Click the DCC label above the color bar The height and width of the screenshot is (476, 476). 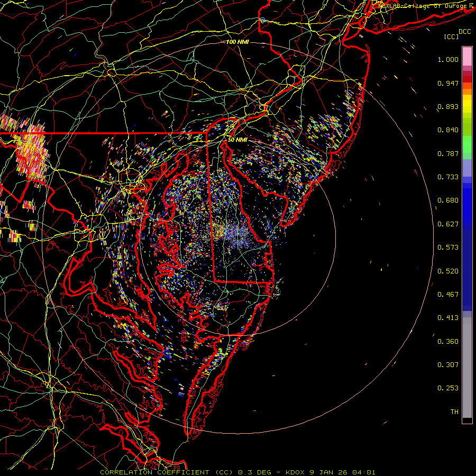point(465,32)
